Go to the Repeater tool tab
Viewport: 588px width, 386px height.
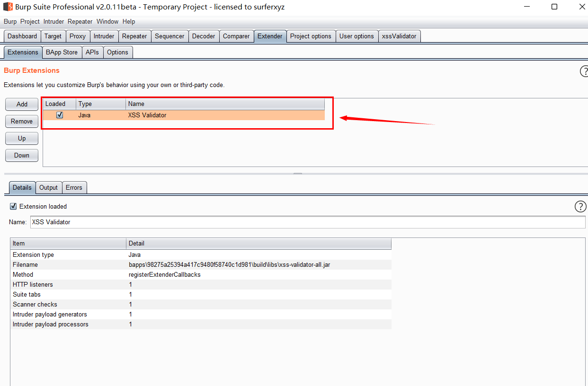tap(134, 36)
